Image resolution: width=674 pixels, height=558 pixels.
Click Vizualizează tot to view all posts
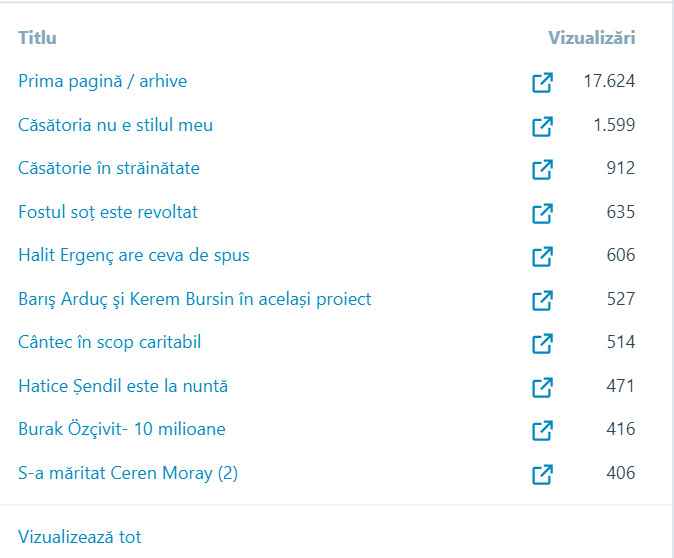80,537
